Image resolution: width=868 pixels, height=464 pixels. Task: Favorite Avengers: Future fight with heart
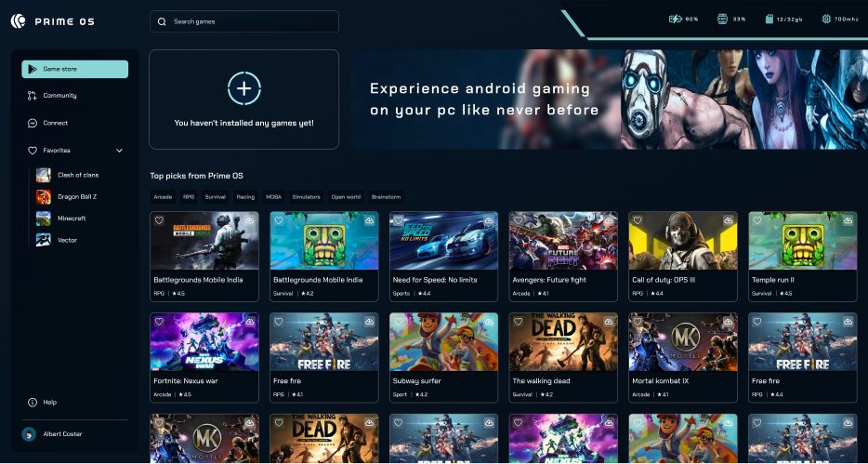518,220
